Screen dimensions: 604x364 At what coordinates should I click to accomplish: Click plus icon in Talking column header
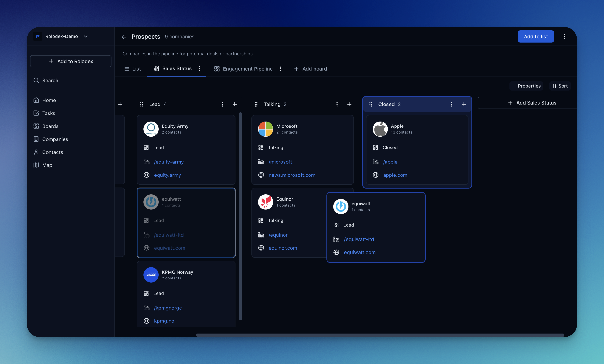tap(349, 104)
